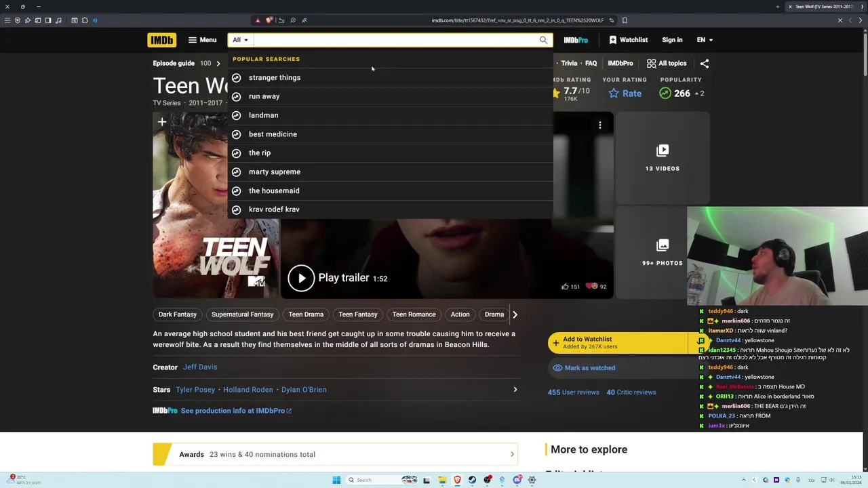The image size is (868, 488).
Task: Select 'the housemaid' popular search
Action: pyautogui.click(x=390, y=190)
